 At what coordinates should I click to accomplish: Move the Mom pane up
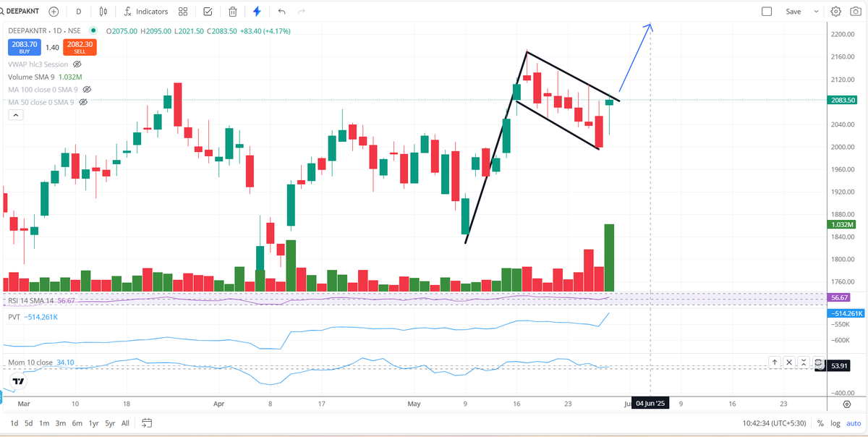tap(775, 362)
